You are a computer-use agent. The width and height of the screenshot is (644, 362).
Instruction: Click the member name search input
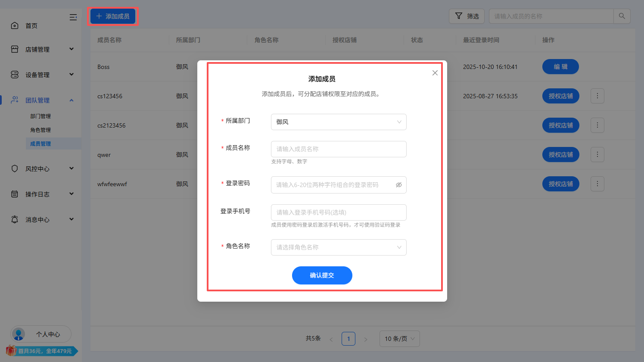(551, 16)
